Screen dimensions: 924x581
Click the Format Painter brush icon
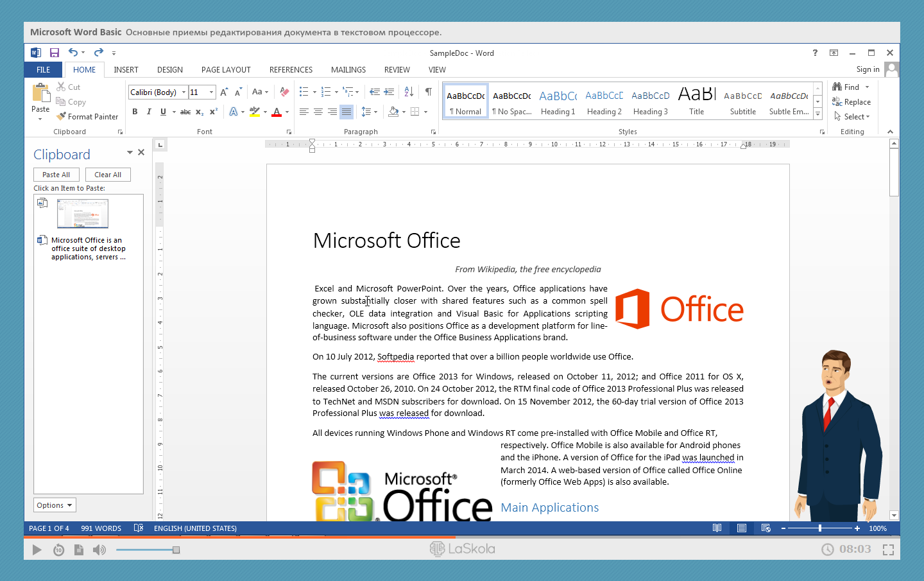pyautogui.click(x=62, y=117)
